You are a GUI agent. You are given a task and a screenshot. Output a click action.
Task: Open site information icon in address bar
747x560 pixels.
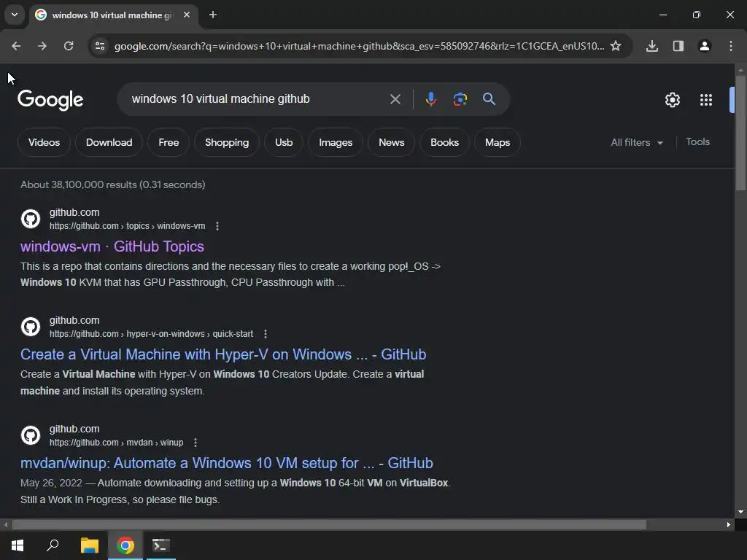99,46
